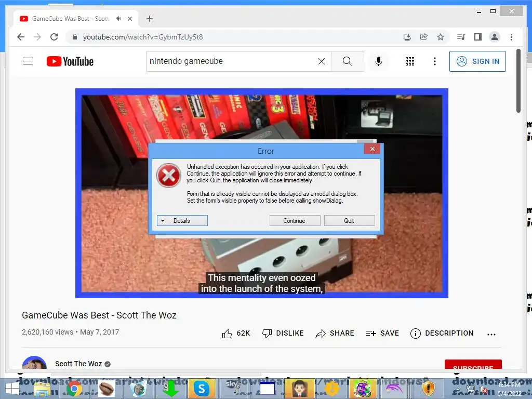532x399 pixels.
Task: Click the youtube.com address bar URL
Action: (x=143, y=37)
